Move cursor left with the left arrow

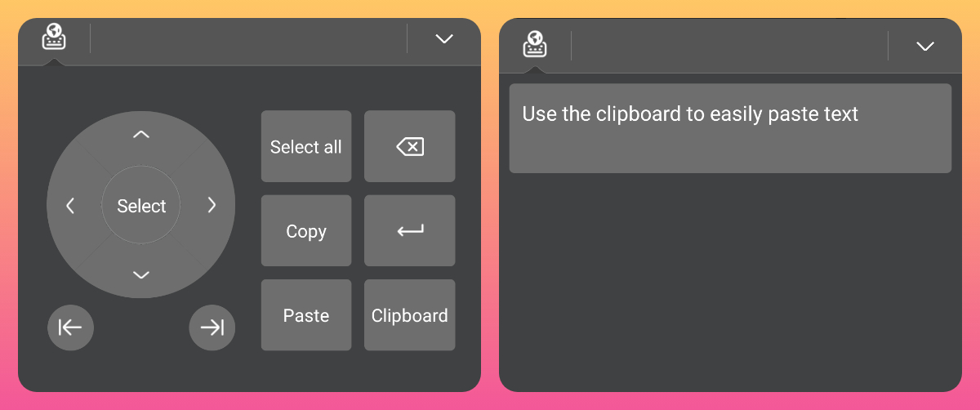70,206
